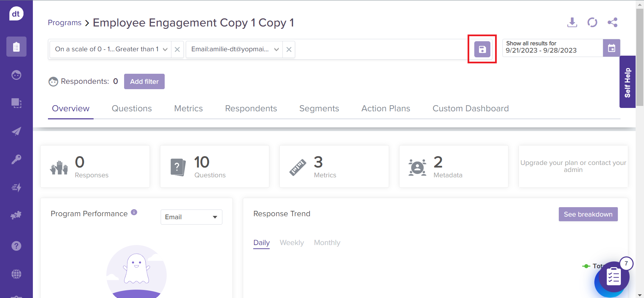Click the Programs breadcrumb link
The height and width of the screenshot is (298, 644).
pos(64,23)
